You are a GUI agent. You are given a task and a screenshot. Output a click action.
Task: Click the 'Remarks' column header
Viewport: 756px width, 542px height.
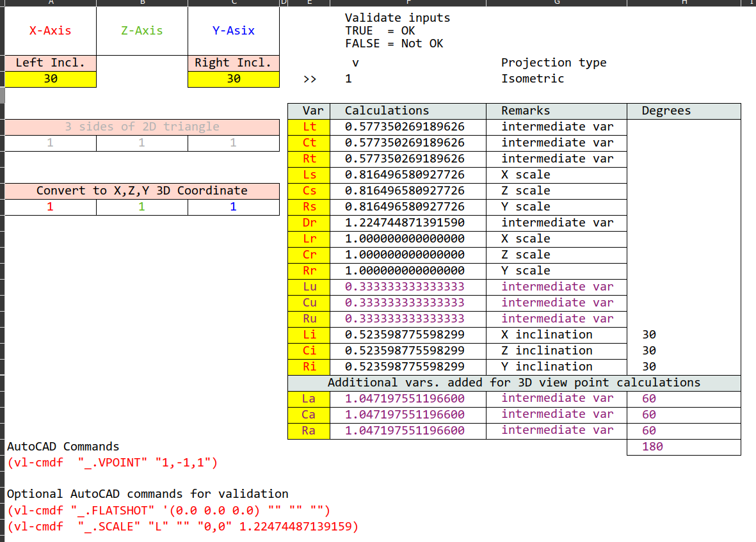556,111
